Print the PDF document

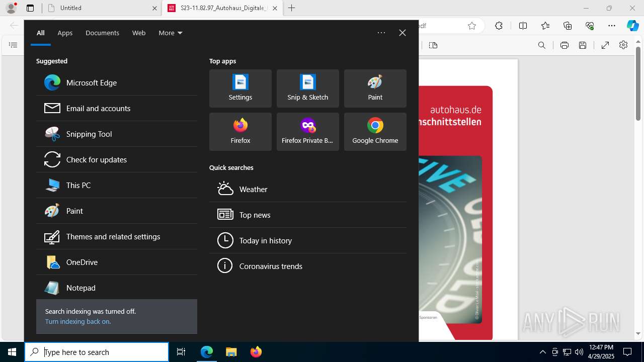[565, 45]
